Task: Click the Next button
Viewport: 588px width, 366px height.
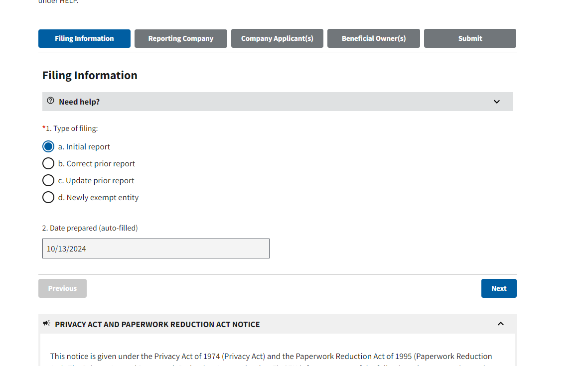Action: tap(499, 288)
